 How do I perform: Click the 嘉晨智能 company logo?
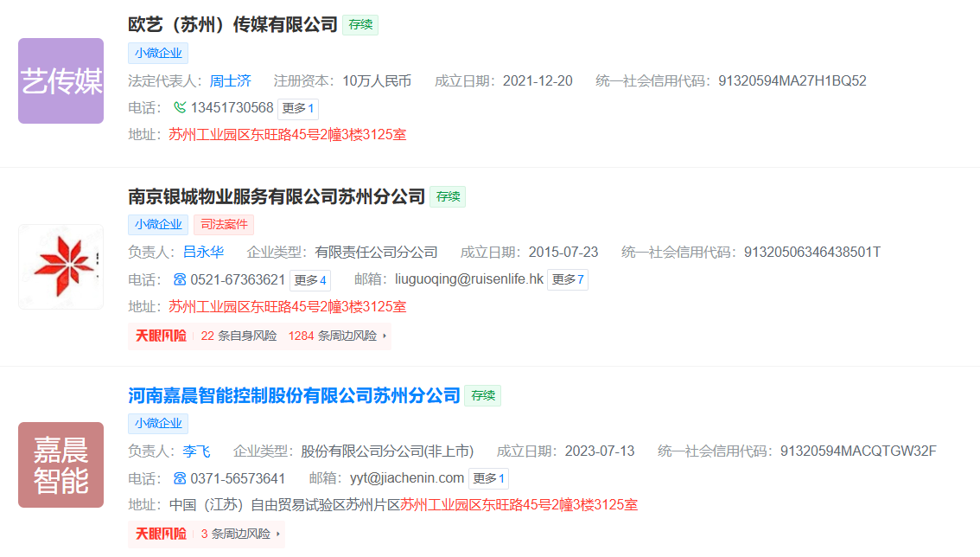pyautogui.click(x=60, y=464)
